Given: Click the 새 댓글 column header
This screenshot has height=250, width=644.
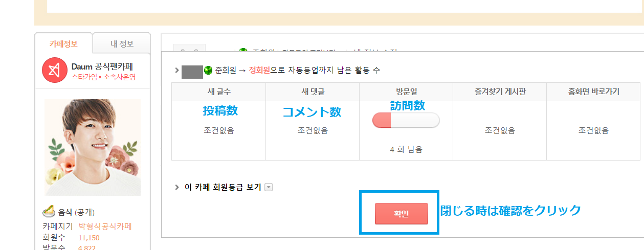Looking at the screenshot, I should pos(313,92).
